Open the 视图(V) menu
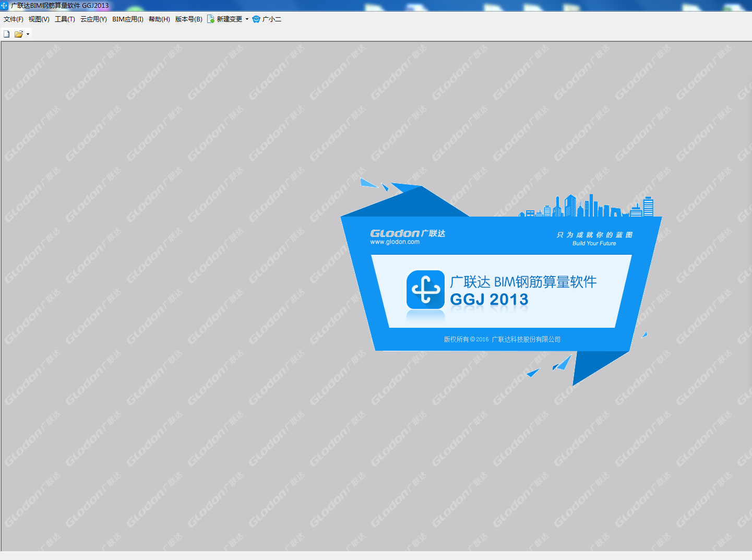This screenshot has height=560, width=752. click(39, 19)
